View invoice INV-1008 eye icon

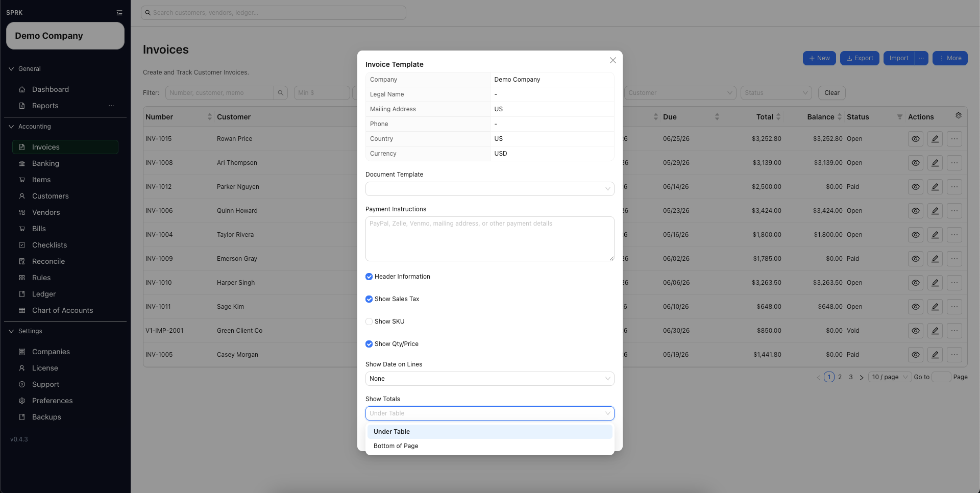click(x=916, y=163)
